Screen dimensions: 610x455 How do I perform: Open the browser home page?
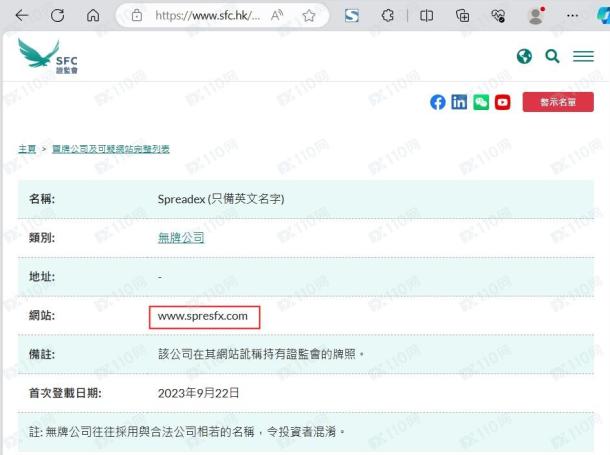(x=93, y=16)
